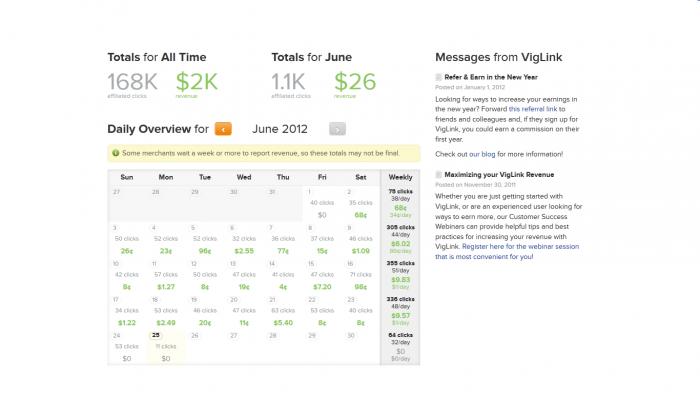
Task: Open the blog link
Action: coord(482,154)
